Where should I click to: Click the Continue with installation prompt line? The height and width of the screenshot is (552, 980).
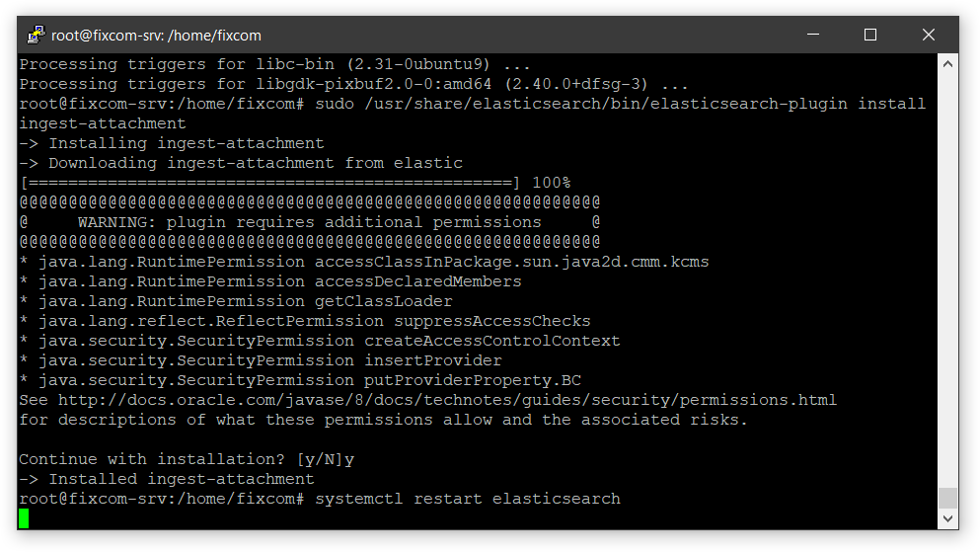187,459
